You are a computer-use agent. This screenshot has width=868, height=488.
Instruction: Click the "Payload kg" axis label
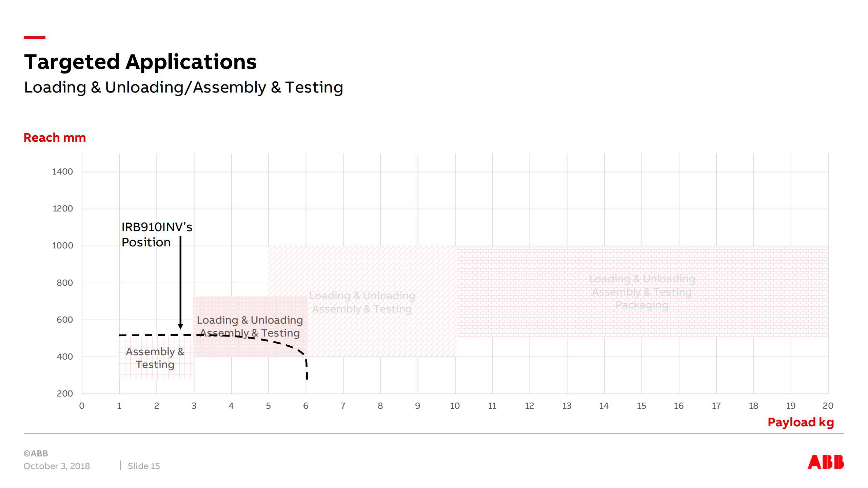coord(800,422)
